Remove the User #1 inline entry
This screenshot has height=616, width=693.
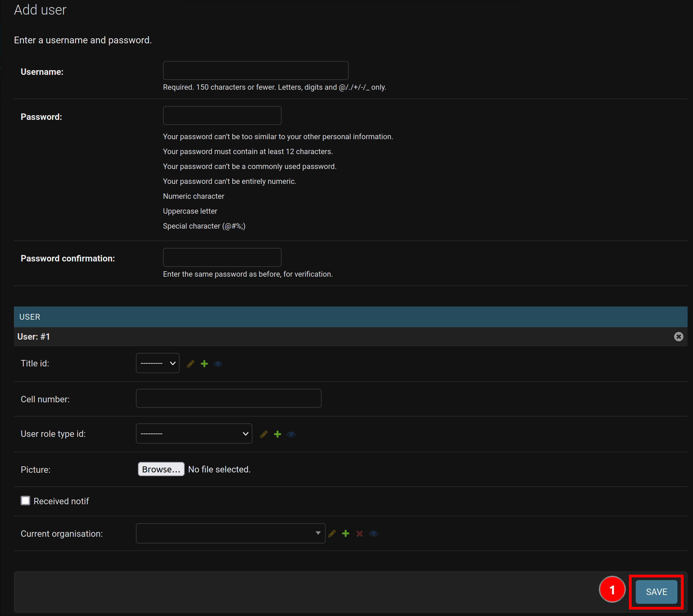tap(678, 337)
